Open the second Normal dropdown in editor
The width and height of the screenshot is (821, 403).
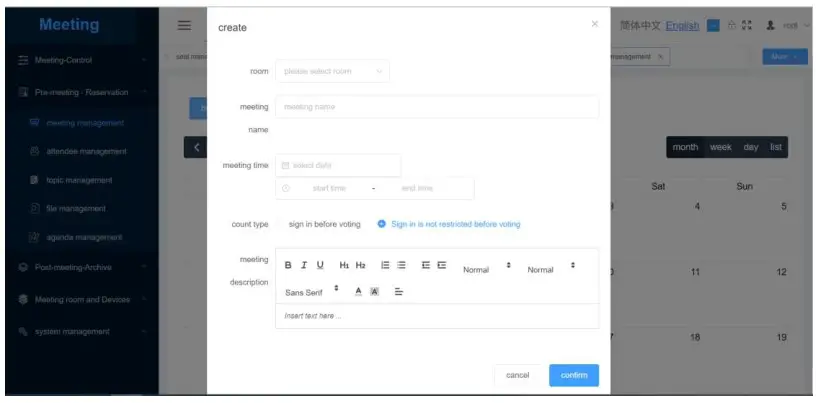[x=551, y=269]
